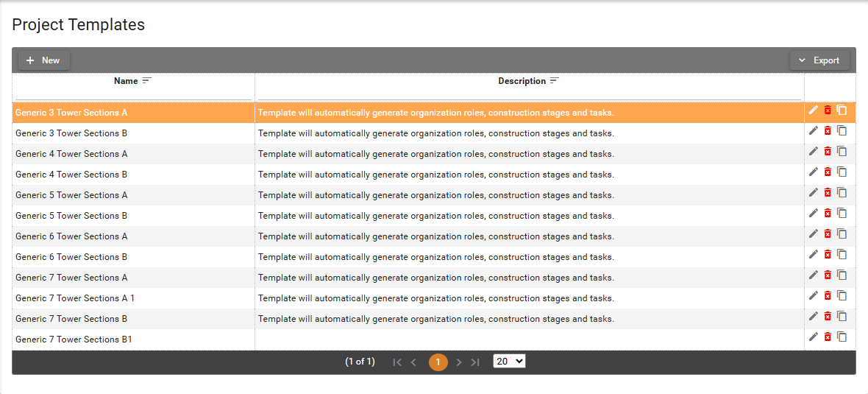Select row Generic 6 Tower Sections A
This screenshot has width=868, height=394.
tap(434, 236)
